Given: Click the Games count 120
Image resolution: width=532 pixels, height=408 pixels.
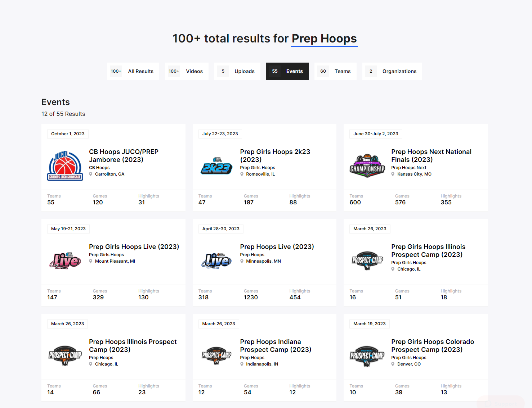Looking at the screenshot, I should point(98,203).
